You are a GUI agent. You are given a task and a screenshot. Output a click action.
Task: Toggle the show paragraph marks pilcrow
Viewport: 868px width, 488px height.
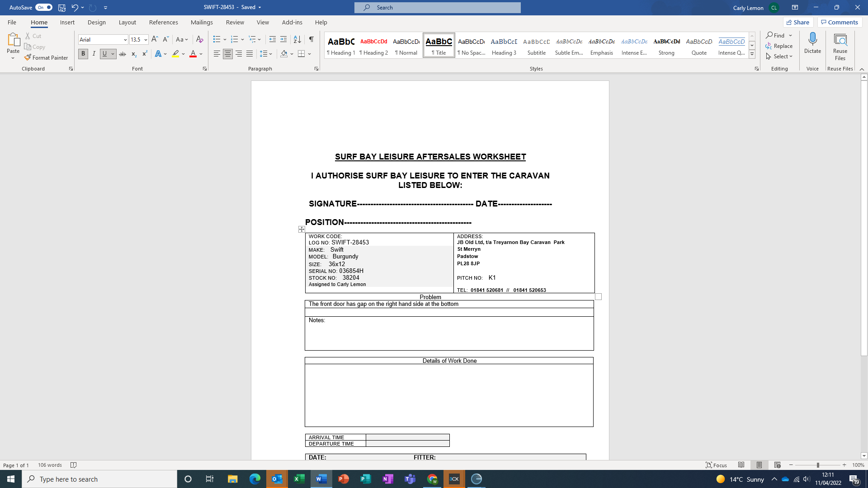pyautogui.click(x=311, y=39)
